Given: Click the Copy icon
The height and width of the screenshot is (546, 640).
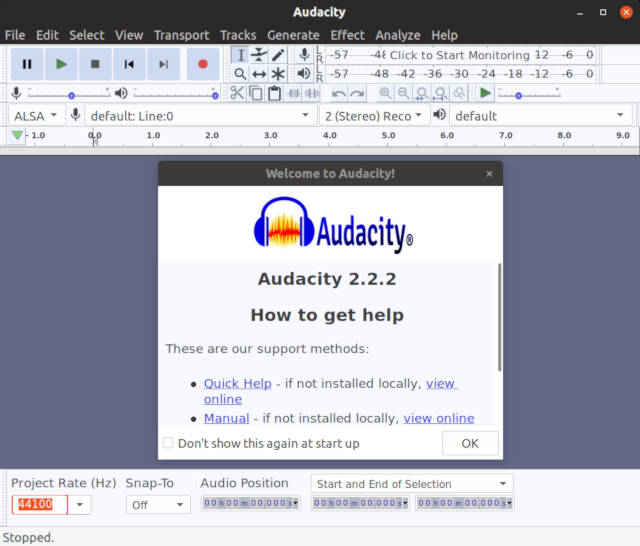Looking at the screenshot, I should tap(256, 93).
